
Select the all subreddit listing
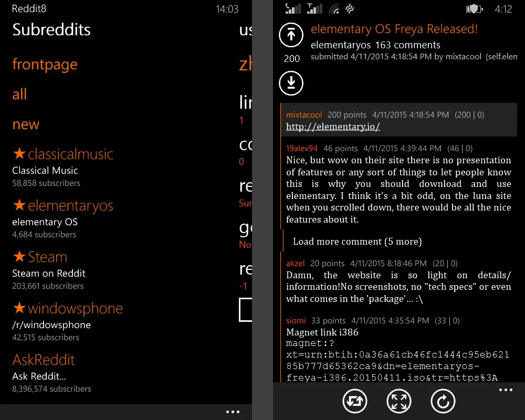pos(19,94)
